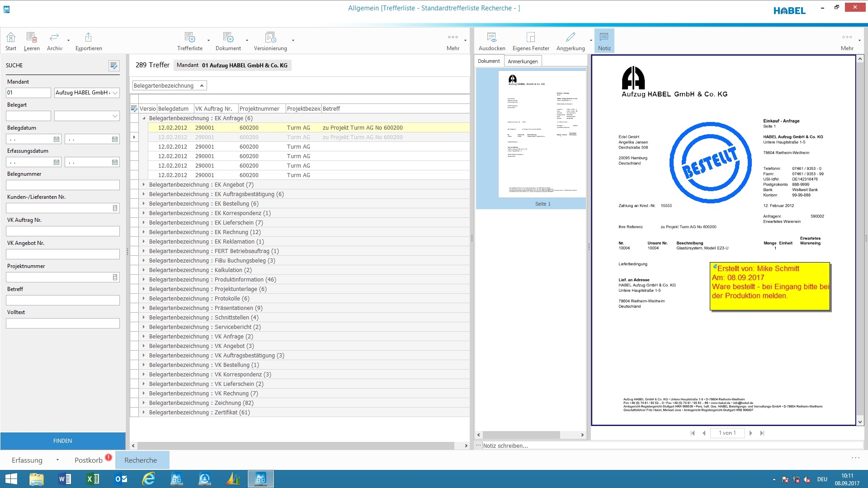Open the Exportieren export icon

(x=88, y=38)
